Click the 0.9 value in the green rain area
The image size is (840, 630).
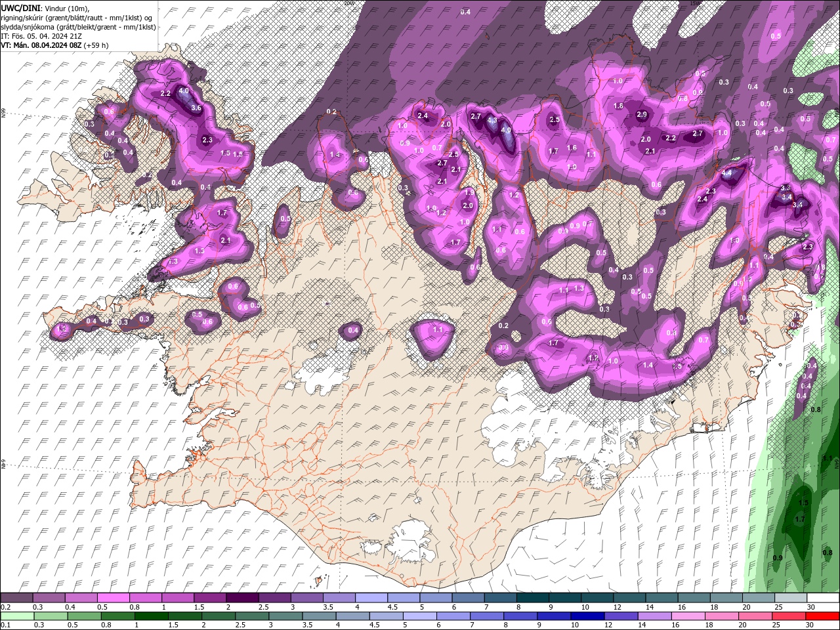coord(778,558)
